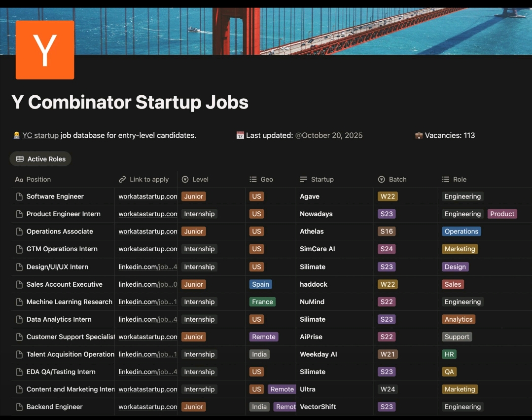Image resolution: width=532 pixels, height=420 pixels.
Task: Click the page icon beside Backend Engineer
Action: point(19,407)
